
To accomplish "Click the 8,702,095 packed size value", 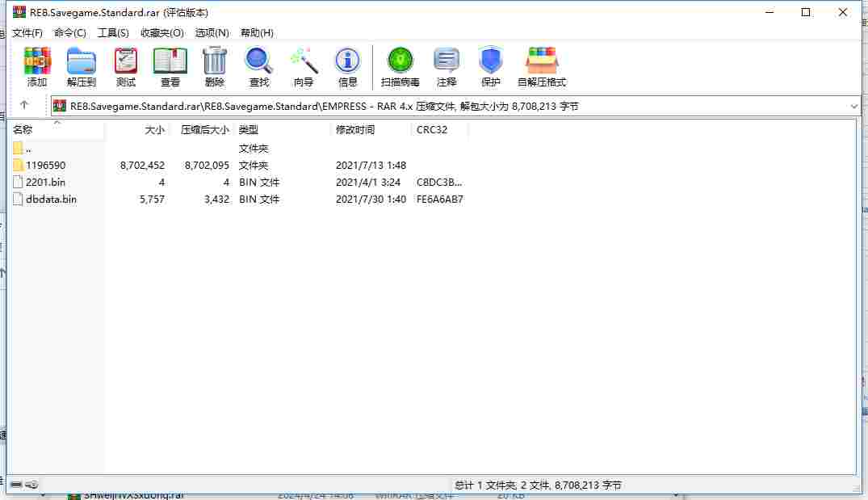I will click(207, 165).
